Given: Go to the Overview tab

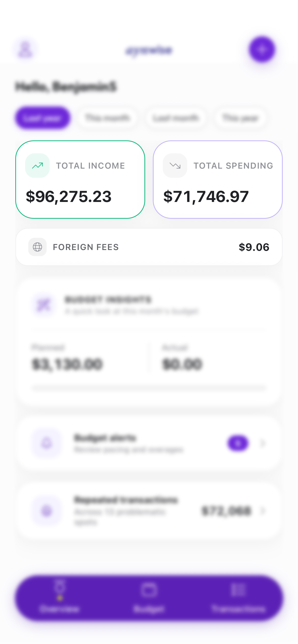Looking at the screenshot, I should pos(60,598).
